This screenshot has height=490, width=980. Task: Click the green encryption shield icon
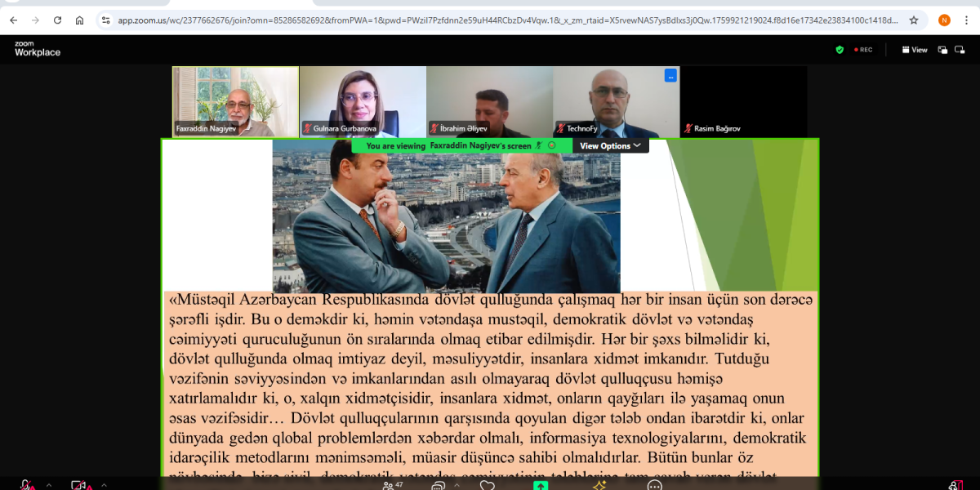(840, 50)
